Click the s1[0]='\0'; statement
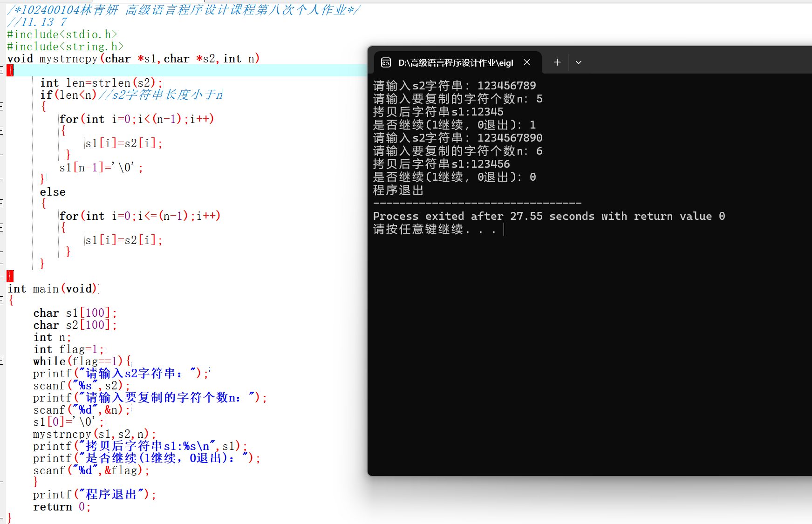812x524 pixels. pos(69,422)
